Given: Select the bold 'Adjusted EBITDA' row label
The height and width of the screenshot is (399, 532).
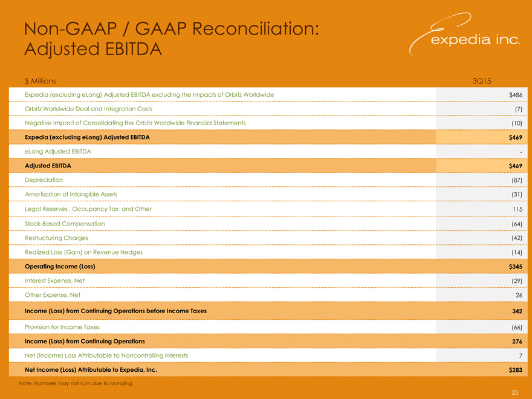Looking at the screenshot, I should [48, 166].
